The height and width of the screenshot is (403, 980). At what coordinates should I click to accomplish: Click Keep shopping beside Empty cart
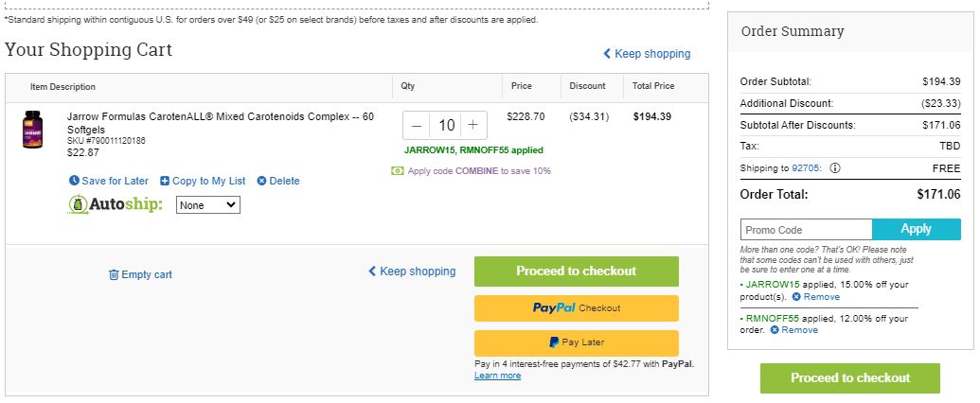pyautogui.click(x=412, y=272)
